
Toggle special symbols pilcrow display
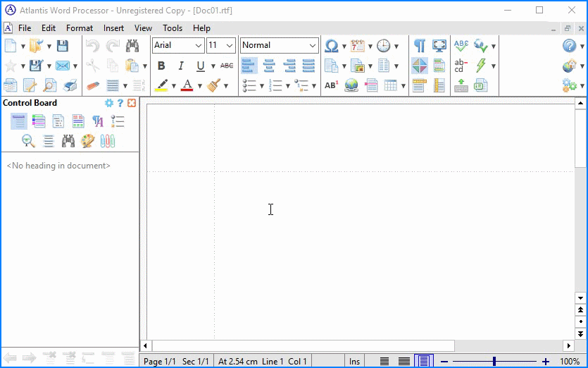click(419, 46)
